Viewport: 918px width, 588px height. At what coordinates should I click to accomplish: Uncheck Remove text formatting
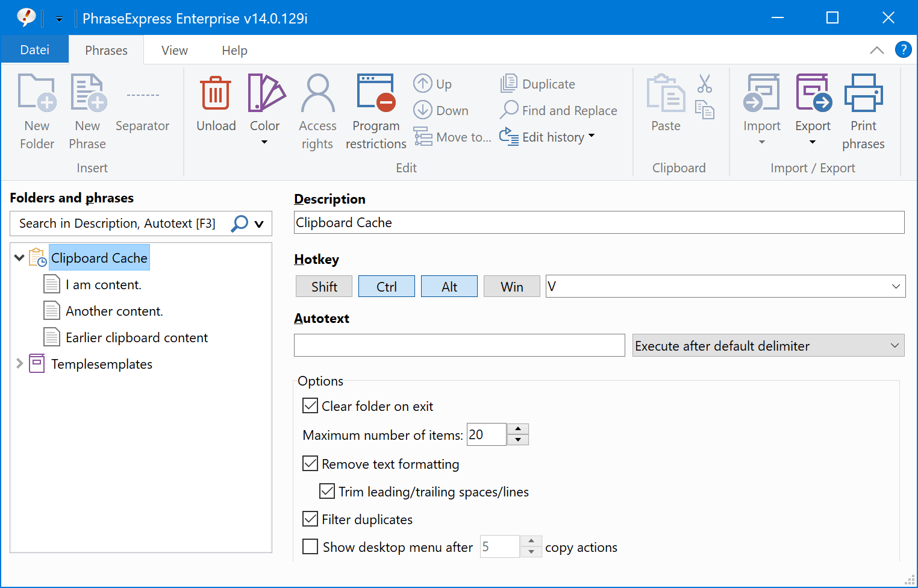(310, 463)
